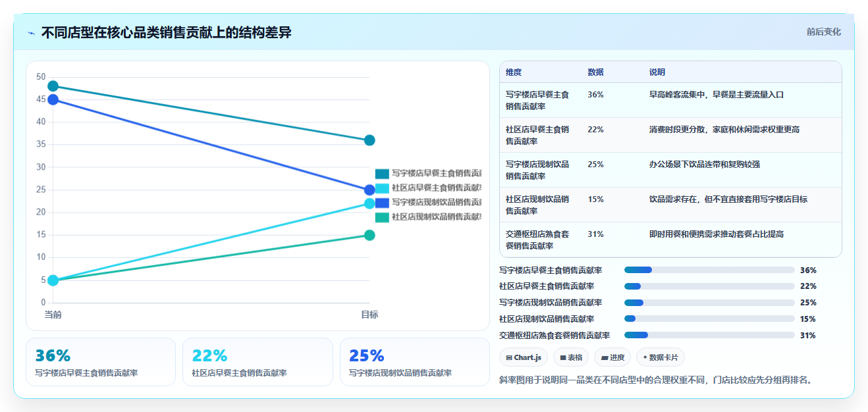Click the progress label 交通枢纽店熟食套餐销售贡献率
This screenshot has width=868, height=412.
pos(555,335)
